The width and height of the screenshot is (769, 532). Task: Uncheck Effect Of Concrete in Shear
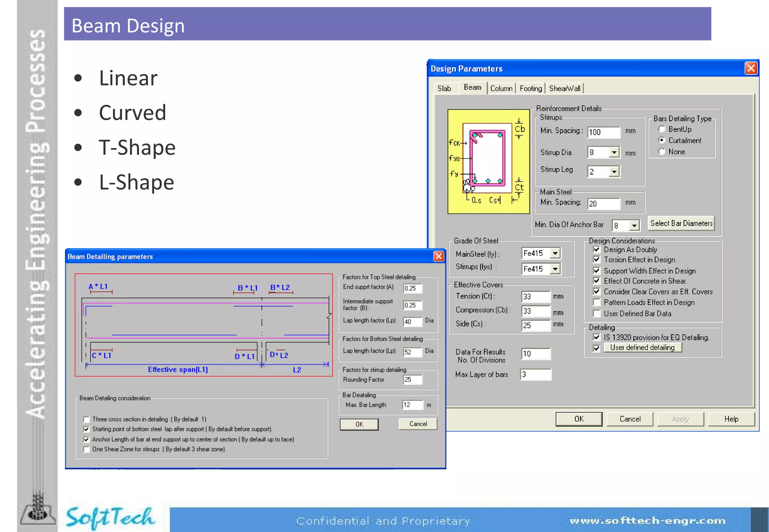click(596, 281)
